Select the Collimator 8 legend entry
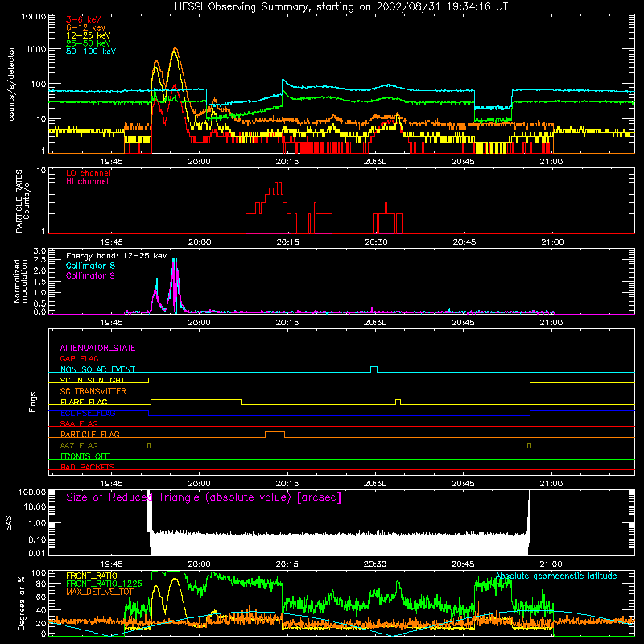The width and height of the screenshot is (644, 644). tap(90, 266)
